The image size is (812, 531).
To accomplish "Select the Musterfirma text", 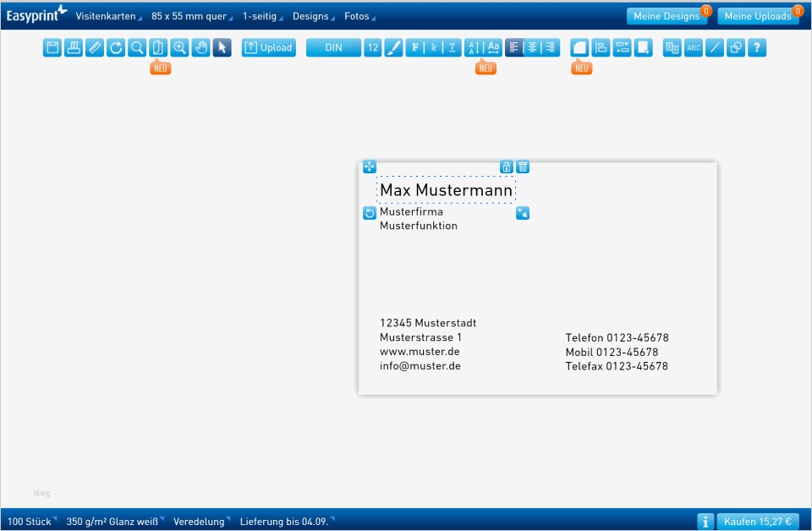I will (x=411, y=211).
